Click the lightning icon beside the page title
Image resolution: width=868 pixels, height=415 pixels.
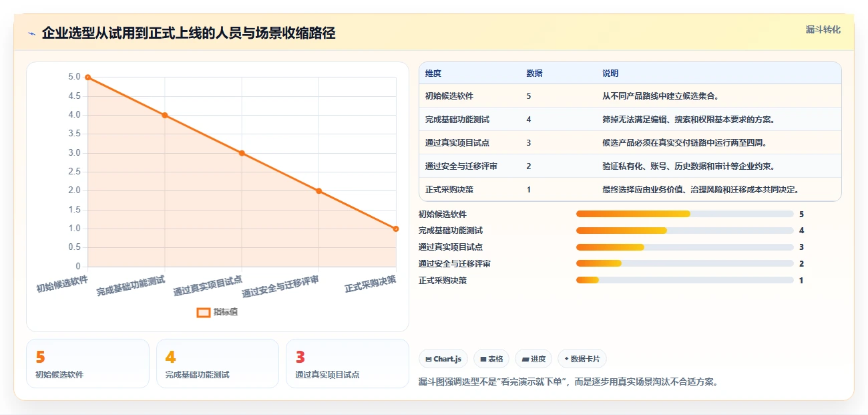coord(31,33)
